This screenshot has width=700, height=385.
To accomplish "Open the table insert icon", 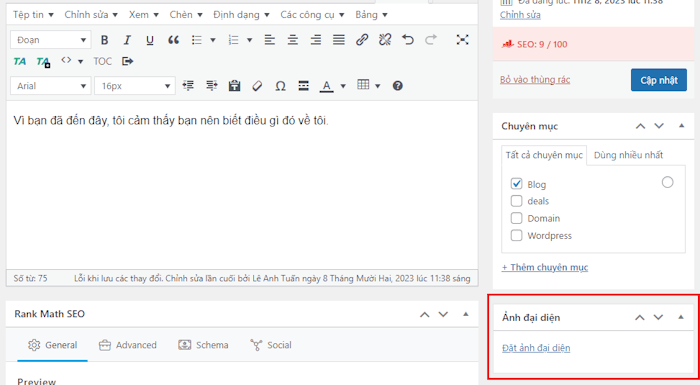I will coord(363,85).
